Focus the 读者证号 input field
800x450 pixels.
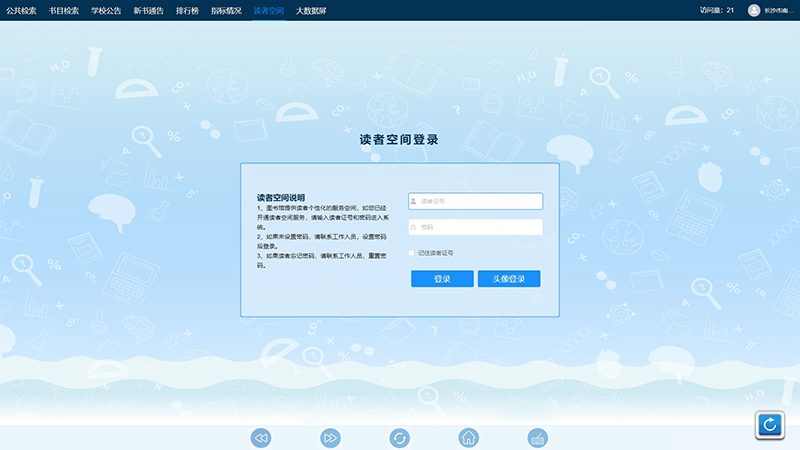478,201
